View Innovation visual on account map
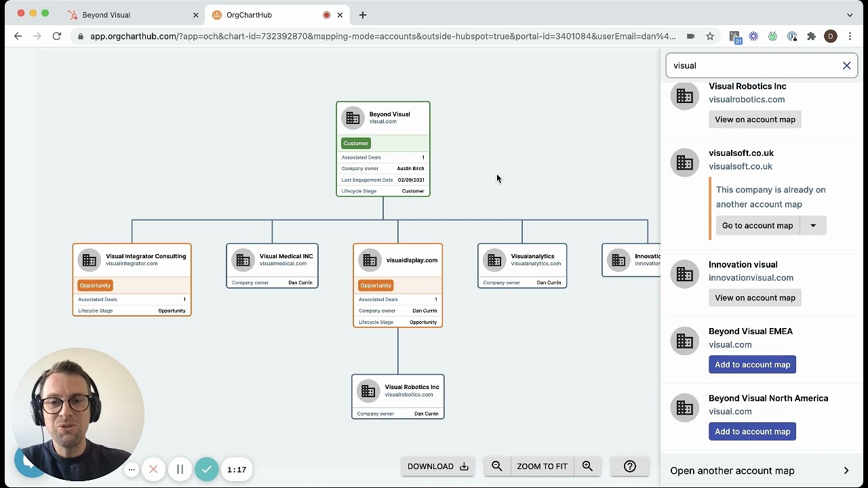The height and width of the screenshot is (488, 868). click(x=755, y=298)
